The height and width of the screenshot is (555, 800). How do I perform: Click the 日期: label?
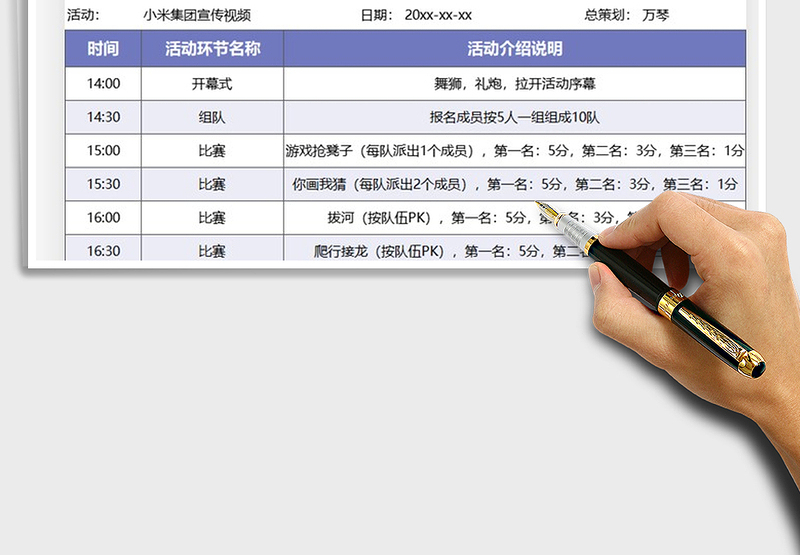coord(377,15)
